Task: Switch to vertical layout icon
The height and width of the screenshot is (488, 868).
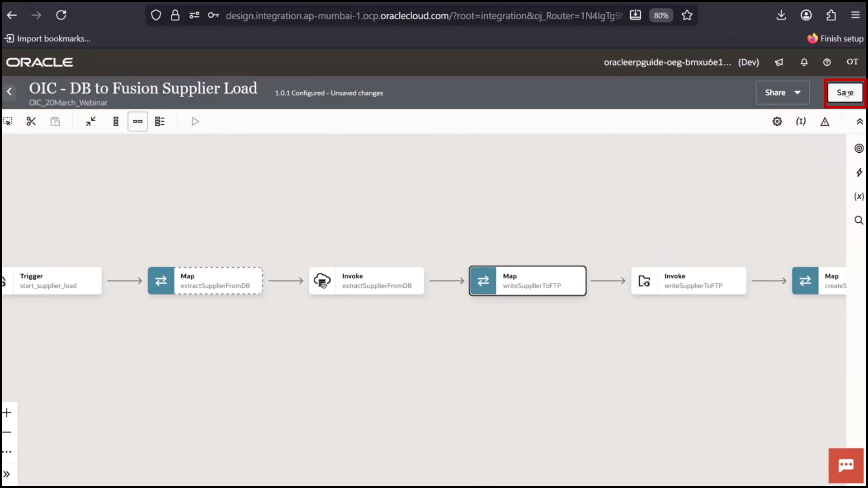Action: pos(116,122)
